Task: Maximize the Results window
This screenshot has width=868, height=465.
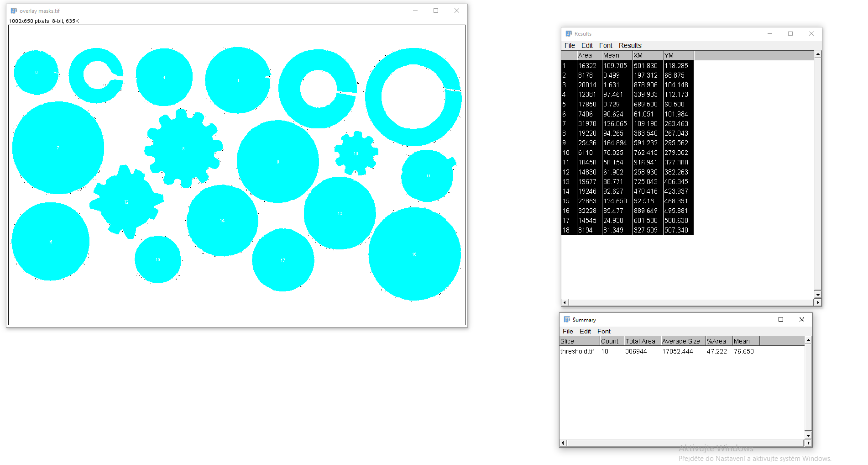Action: pyautogui.click(x=790, y=34)
